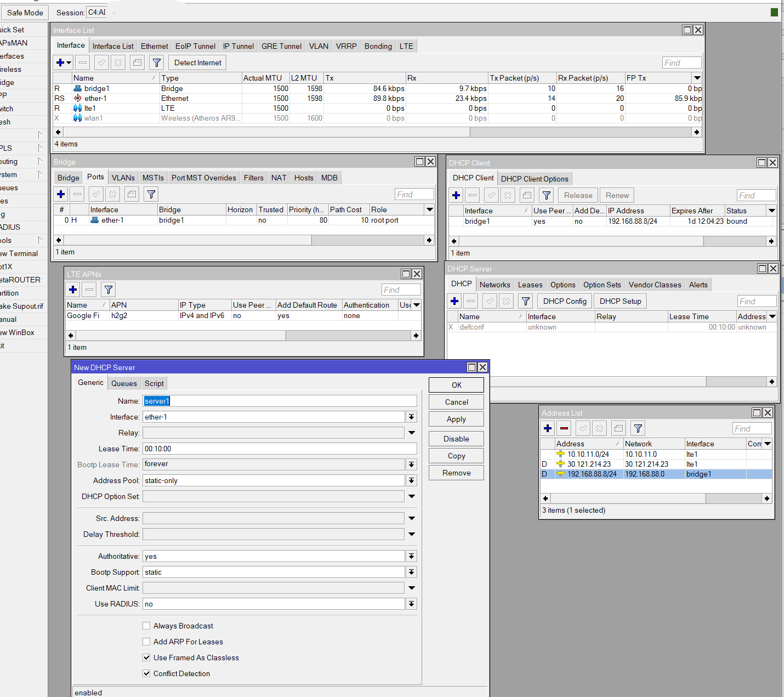Add new DHCP Client entry
The width and height of the screenshot is (784, 697).
(x=456, y=195)
